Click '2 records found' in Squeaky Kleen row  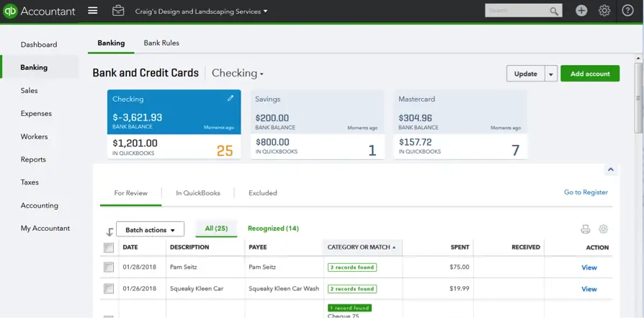(x=352, y=288)
